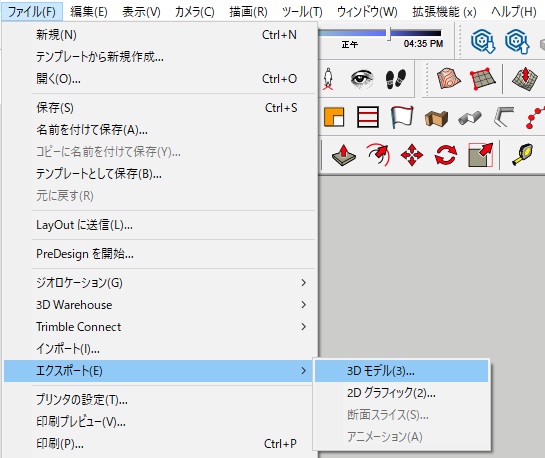545x458 pixels.
Task: Open the From Contours sandbox tool
Action: pos(448,78)
